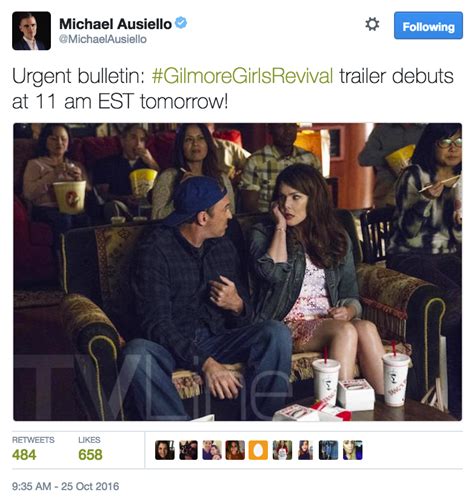474x498 pixels.
Task: Open the blue-toned dark avatar
Action: [328, 450]
